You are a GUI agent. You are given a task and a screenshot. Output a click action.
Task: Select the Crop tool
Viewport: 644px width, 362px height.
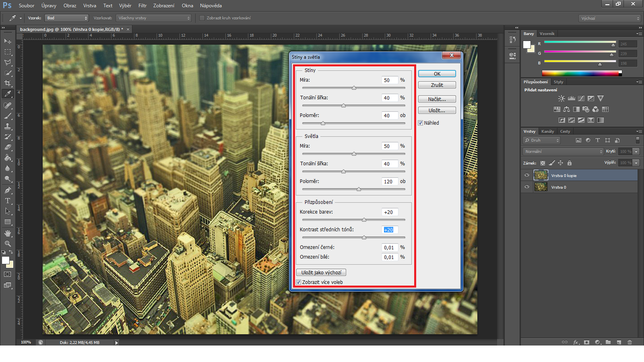pos(8,83)
